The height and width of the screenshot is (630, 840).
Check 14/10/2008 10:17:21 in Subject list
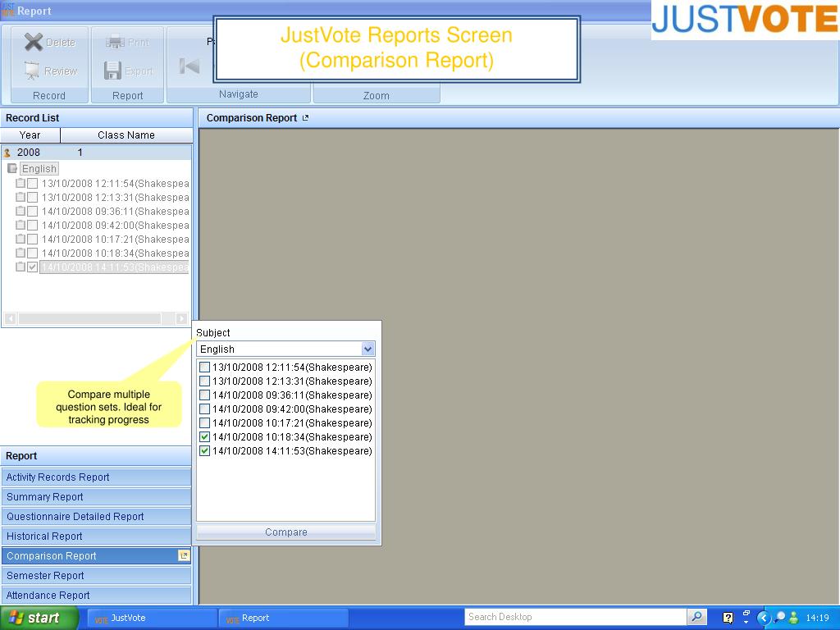[x=204, y=423]
